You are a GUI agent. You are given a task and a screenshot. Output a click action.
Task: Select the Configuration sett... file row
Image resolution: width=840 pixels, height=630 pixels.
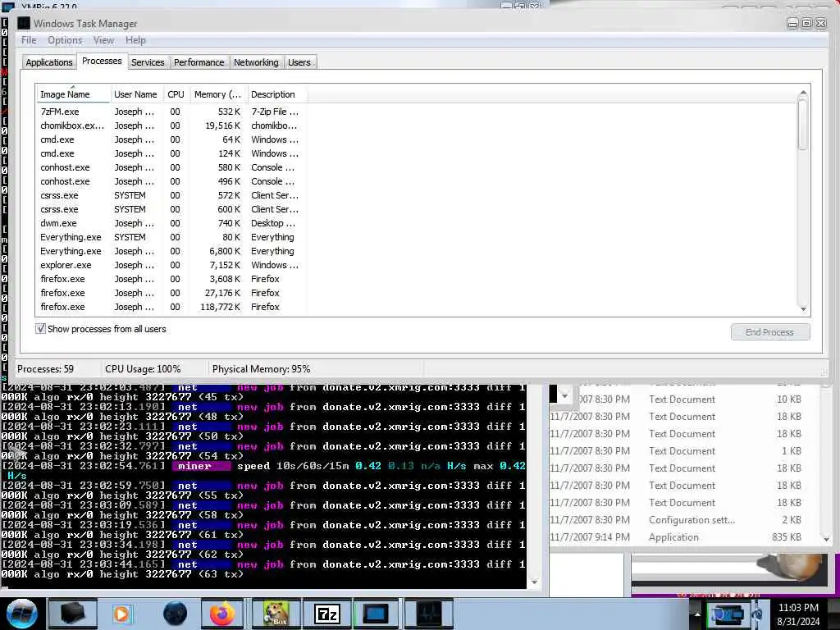pos(676,519)
